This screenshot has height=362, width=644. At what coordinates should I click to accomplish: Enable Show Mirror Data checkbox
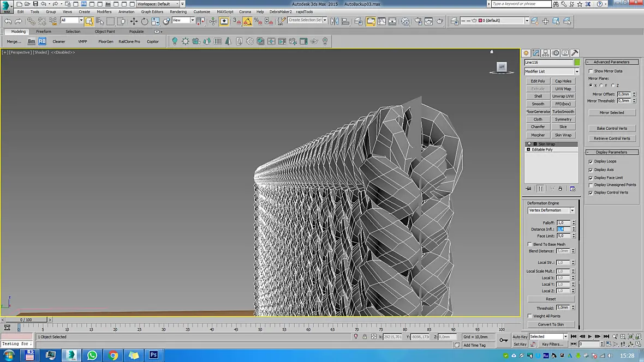[591, 71]
